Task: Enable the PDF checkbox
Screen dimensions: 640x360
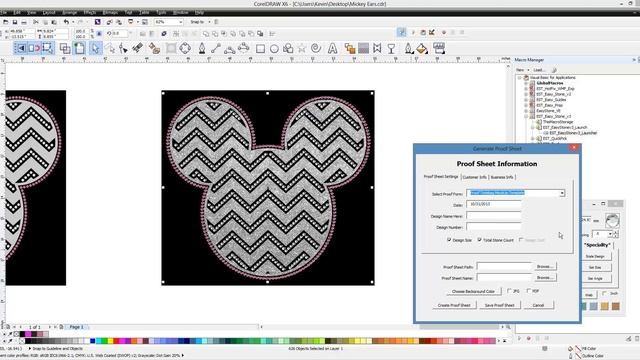Action: [529, 291]
